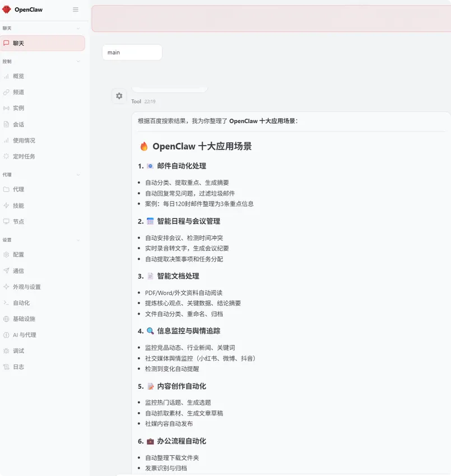Click bullet 社媒内容自动发布
The height and width of the screenshot is (476, 451).
pyautogui.click(x=169, y=423)
